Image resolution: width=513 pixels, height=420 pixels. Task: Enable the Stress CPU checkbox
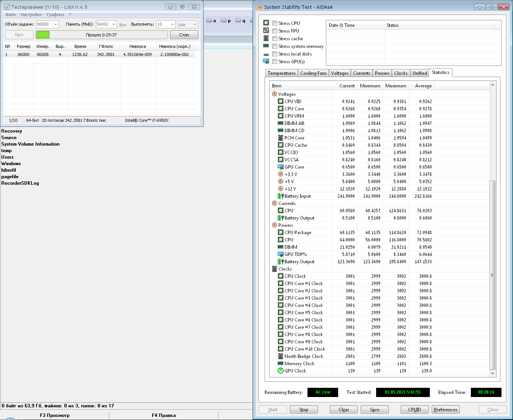pos(275,23)
